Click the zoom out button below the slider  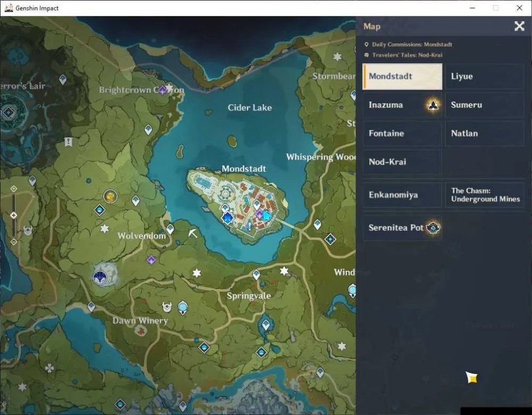(14, 242)
